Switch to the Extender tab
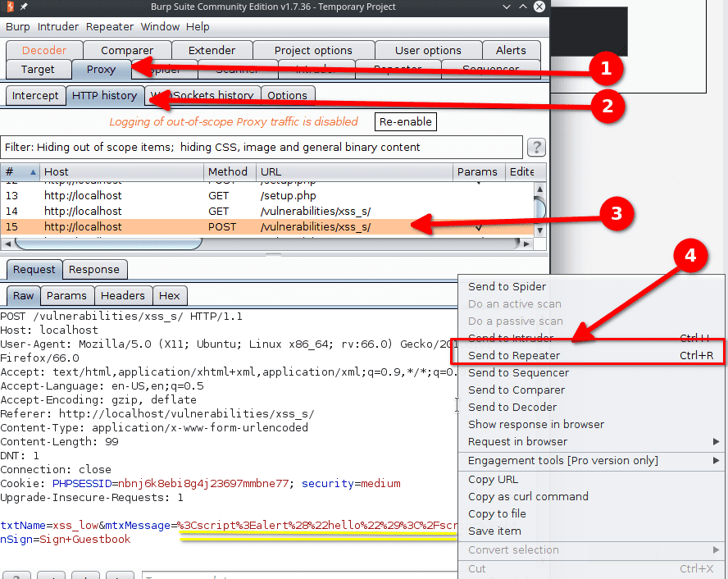 click(x=212, y=50)
